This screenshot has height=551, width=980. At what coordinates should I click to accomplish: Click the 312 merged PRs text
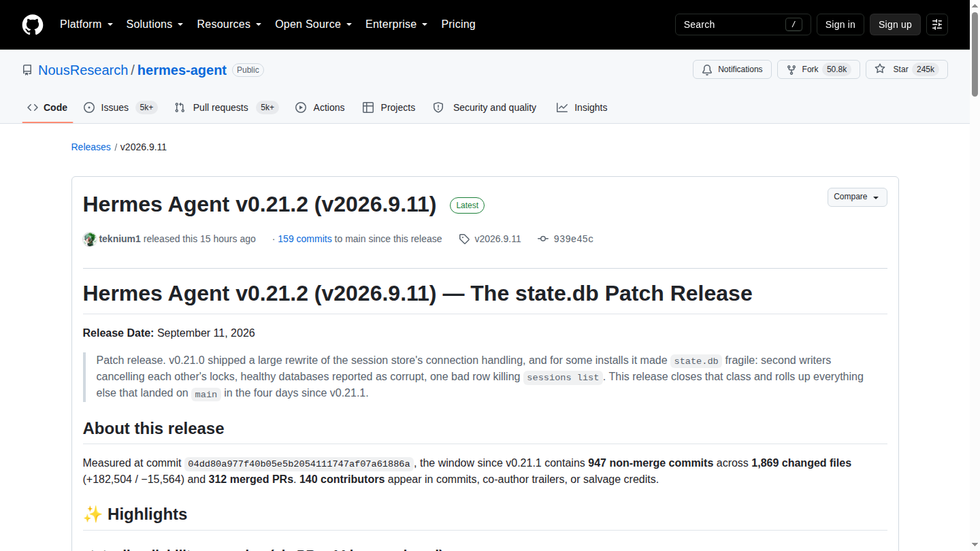click(250, 479)
